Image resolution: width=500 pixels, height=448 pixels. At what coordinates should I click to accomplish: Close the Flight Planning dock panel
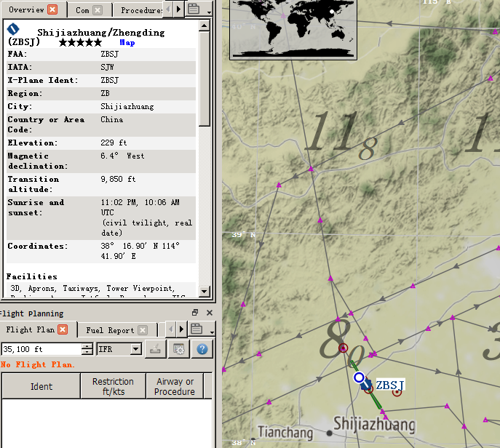[x=210, y=313]
